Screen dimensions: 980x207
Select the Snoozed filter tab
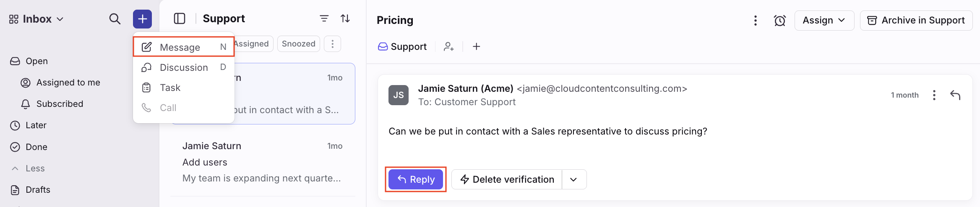[x=298, y=44]
